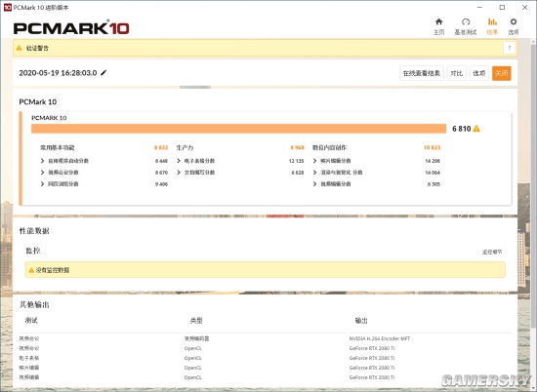The width and height of the screenshot is (537, 392).
Task: Click the pencil icon to rename result
Action: tap(103, 72)
